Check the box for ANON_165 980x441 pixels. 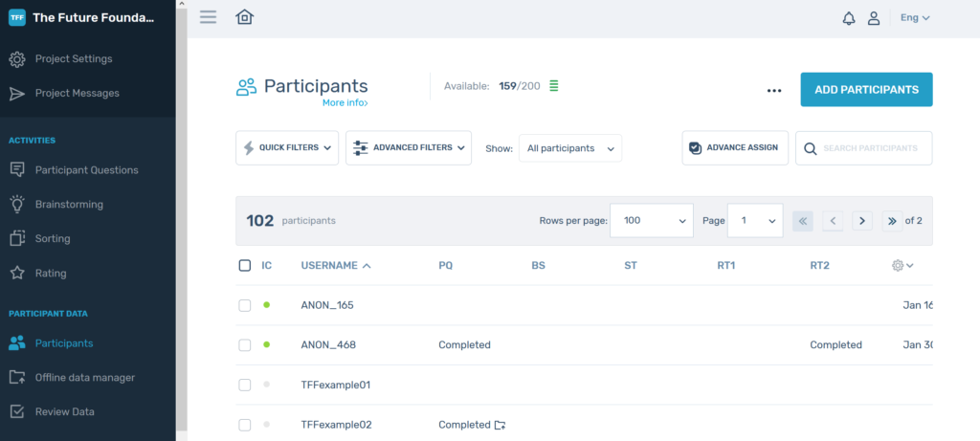click(x=245, y=305)
